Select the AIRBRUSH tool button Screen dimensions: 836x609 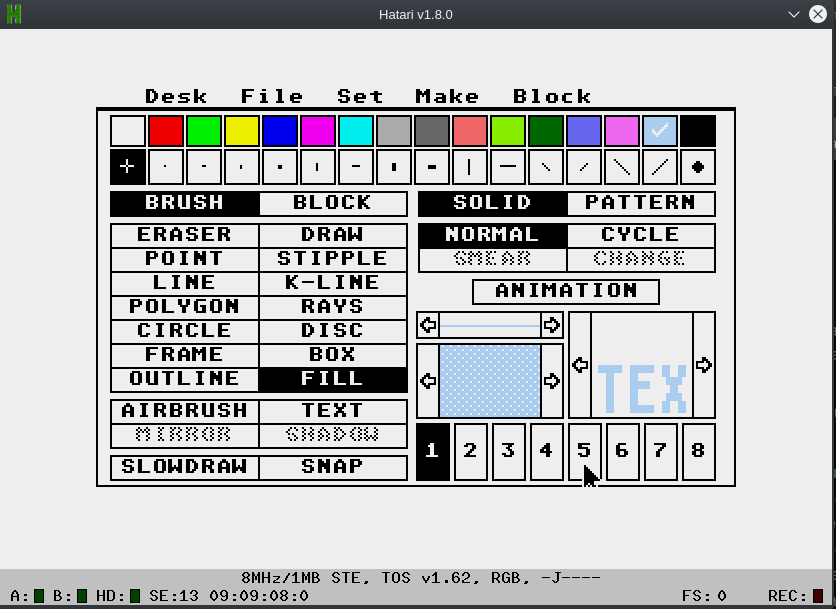(185, 411)
